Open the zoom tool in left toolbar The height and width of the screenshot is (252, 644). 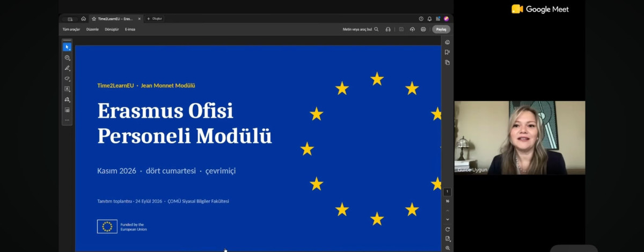(67, 57)
